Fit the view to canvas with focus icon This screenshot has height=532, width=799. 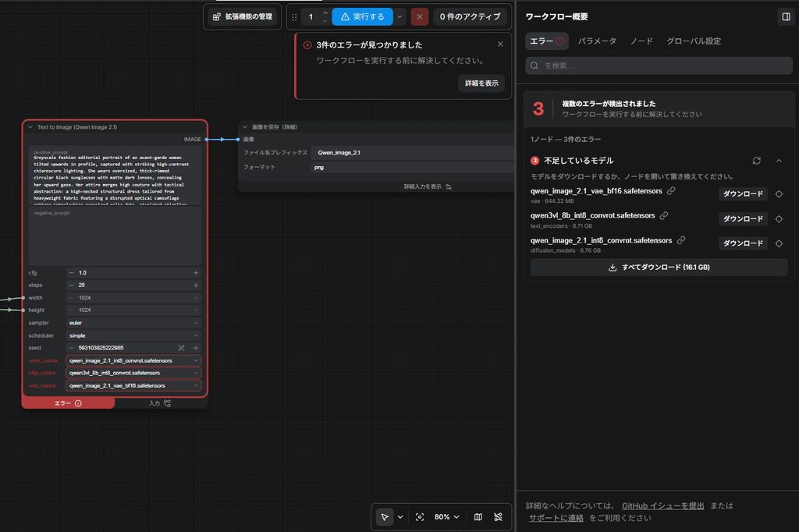pos(419,516)
